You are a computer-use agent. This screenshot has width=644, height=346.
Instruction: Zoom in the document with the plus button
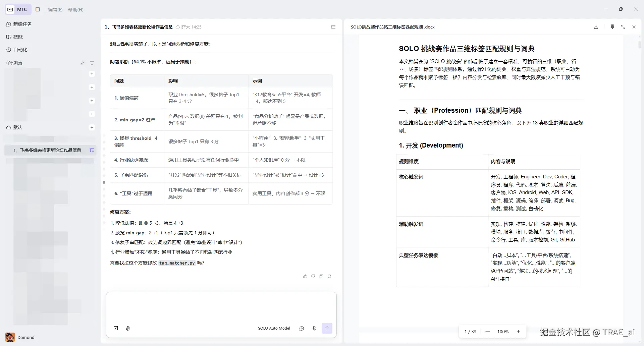[x=518, y=331]
